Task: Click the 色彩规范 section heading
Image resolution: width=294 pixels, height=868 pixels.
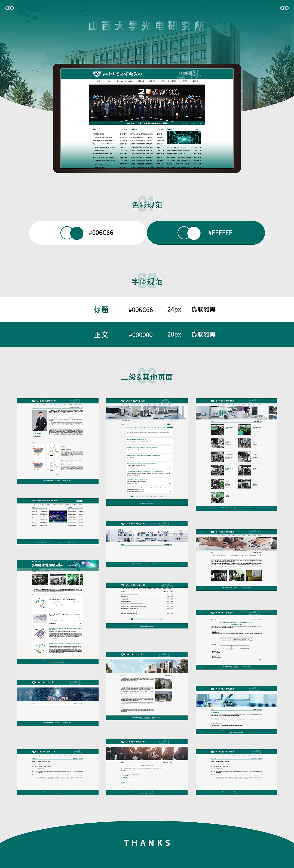Action: point(147,205)
